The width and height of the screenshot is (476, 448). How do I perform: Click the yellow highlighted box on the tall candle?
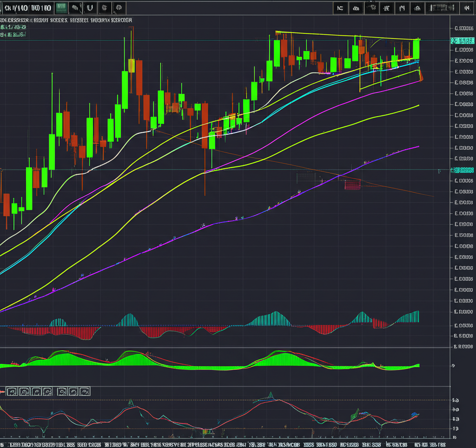point(131,66)
